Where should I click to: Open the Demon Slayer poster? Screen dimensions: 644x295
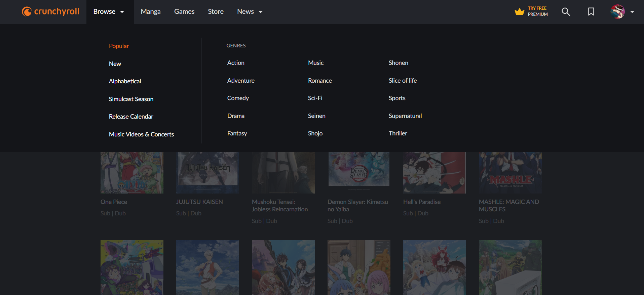click(x=359, y=173)
